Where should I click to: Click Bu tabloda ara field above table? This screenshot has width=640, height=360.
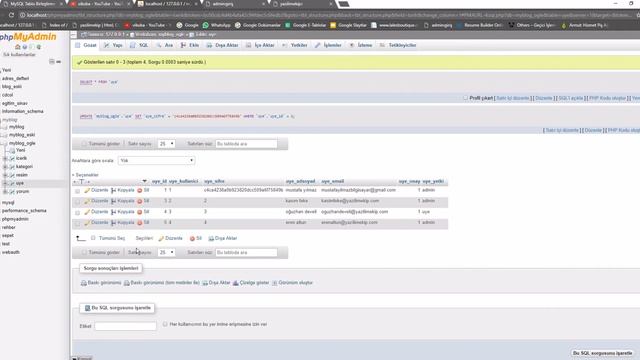tap(246, 144)
